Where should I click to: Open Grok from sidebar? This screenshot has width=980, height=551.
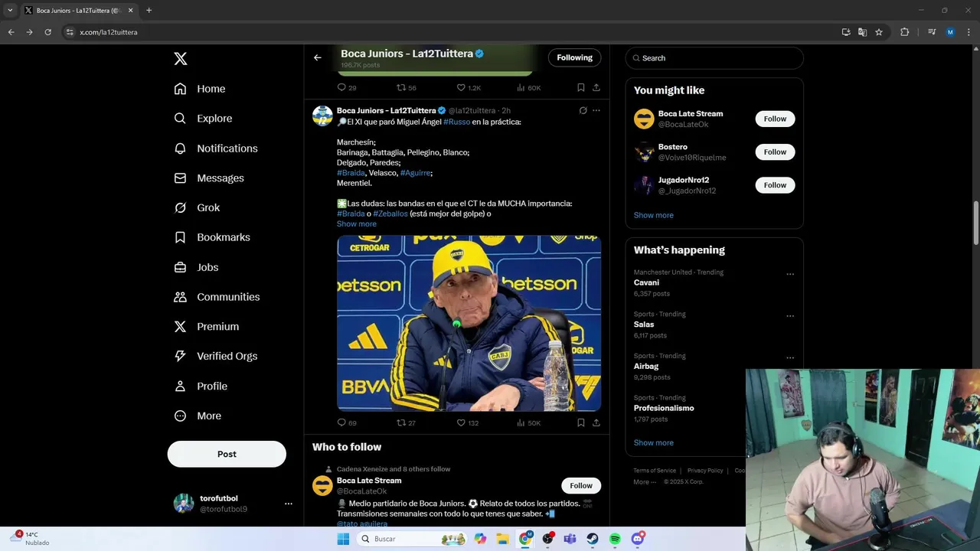[x=197, y=207]
